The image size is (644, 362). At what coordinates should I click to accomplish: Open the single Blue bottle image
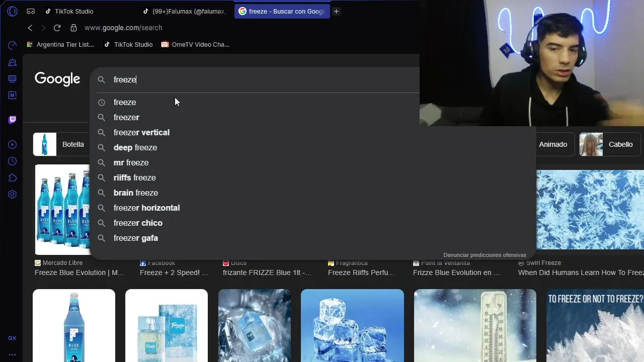(x=74, y=325)
